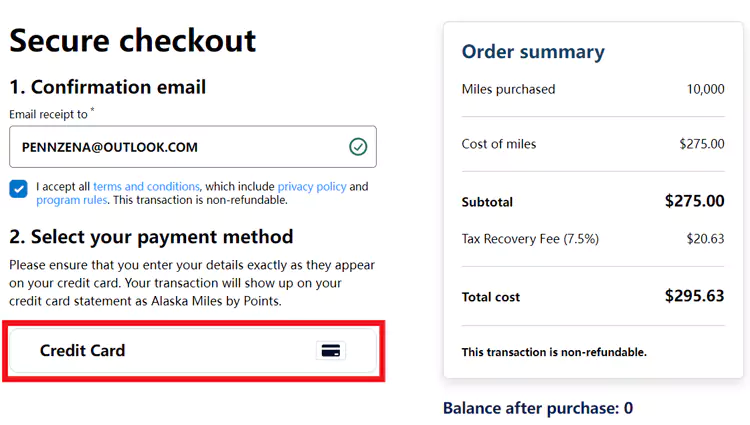Screen dimensions: 750x425
Task: Click the credit card icon
Action: 331,350
